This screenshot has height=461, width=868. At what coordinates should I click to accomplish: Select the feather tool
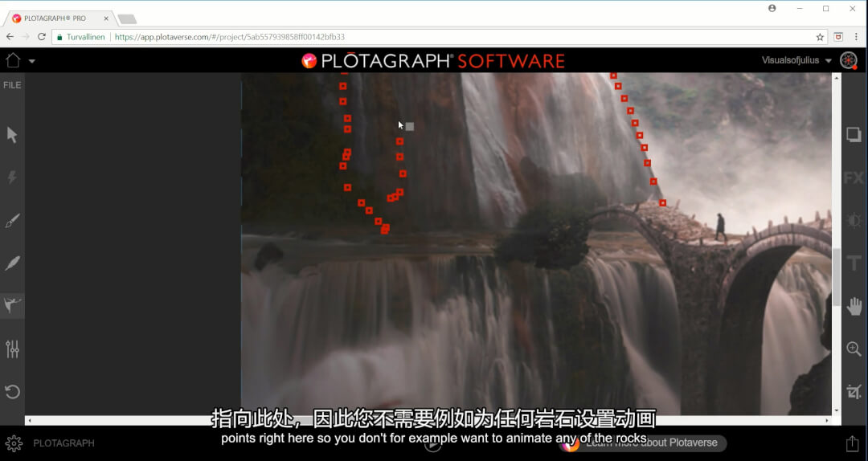(11, 263)
